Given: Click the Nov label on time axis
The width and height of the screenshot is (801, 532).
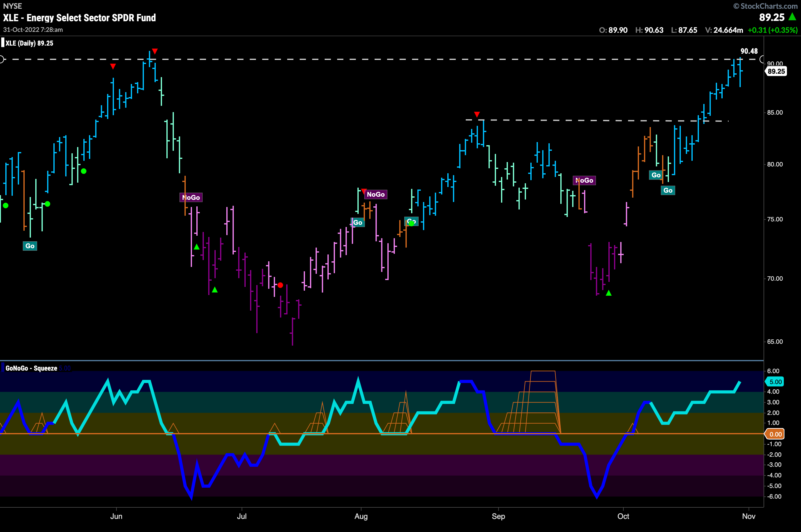Looking at the screenshot, I should click(749, 516).
